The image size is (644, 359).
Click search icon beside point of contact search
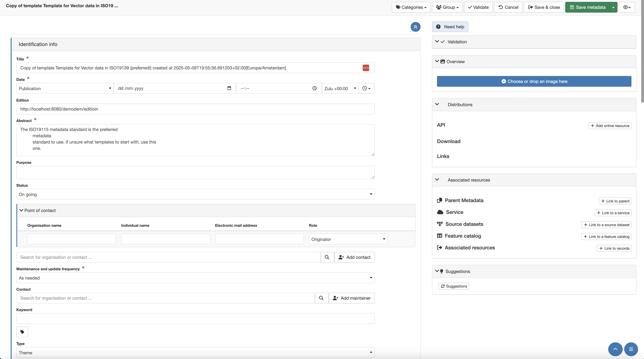point(327,257)
